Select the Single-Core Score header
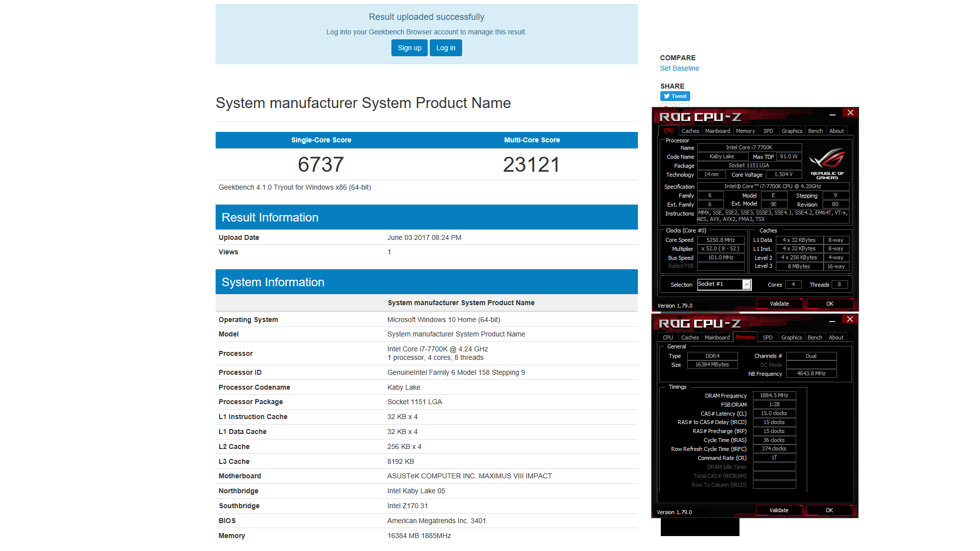Viewport: 980px width, 551px height. (x=321, y=140)
